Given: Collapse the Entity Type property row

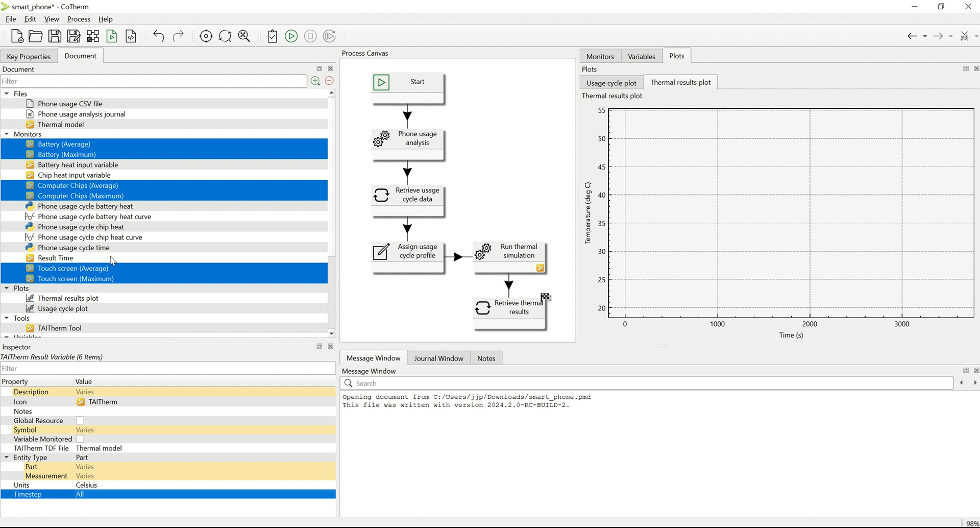Looking at the screenshot, I should [7, 458].
